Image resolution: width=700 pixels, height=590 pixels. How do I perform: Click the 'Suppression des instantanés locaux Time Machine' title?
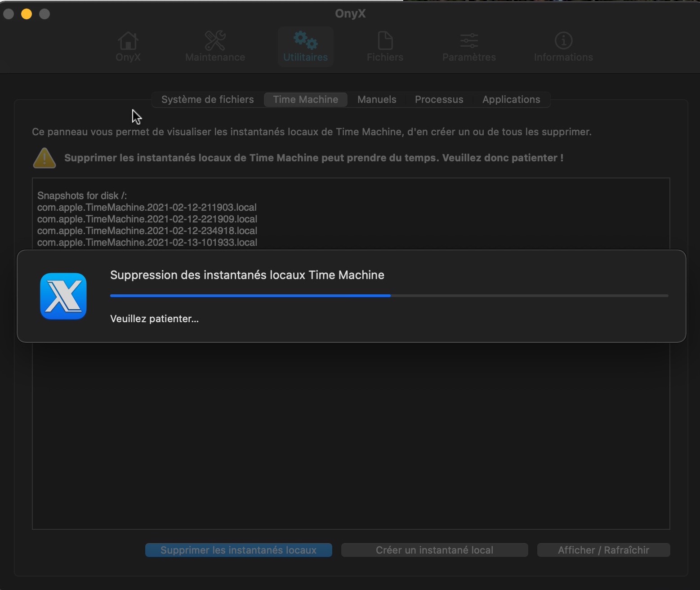coord(247,275)
